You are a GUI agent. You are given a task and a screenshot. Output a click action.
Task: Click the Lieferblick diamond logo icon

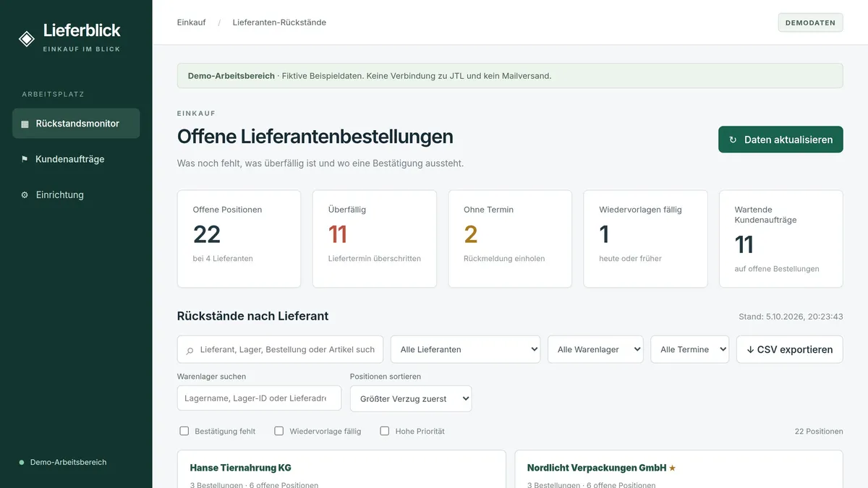click(27, 39)
